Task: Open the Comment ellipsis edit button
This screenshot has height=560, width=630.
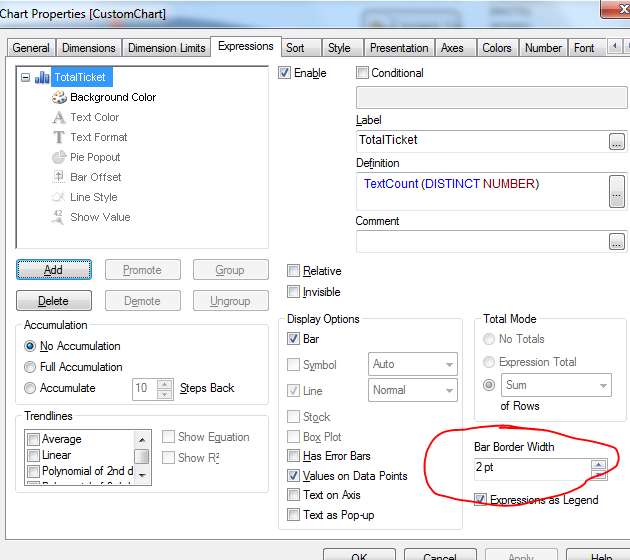Action: point(616,241)
